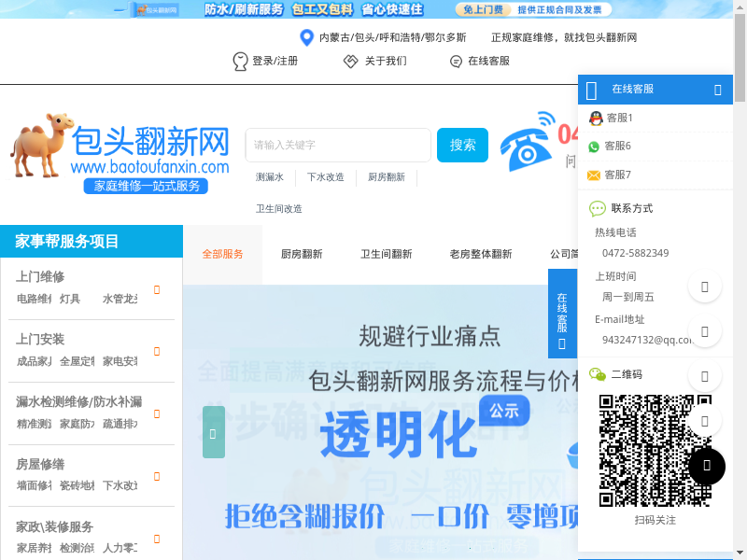Open the 老房整体翻新 tab

pyautogui.click(x=481, y=254)
